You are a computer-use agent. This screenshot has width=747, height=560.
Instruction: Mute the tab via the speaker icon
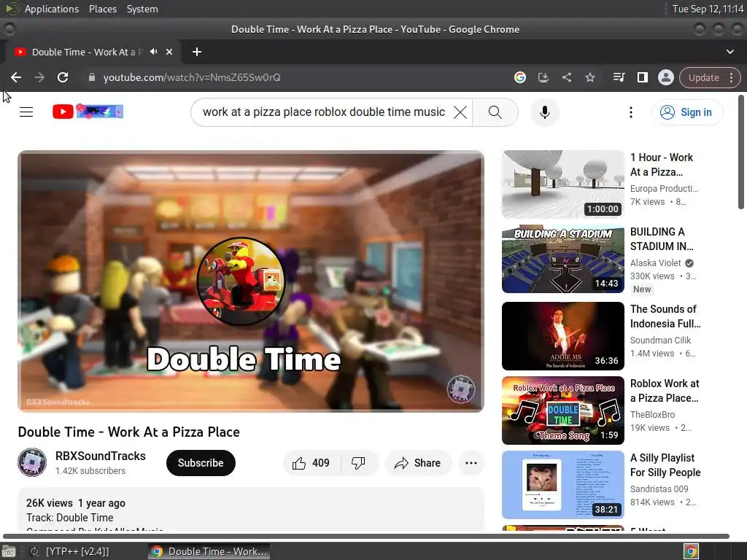pyautogui.click(x=153, y=52)
